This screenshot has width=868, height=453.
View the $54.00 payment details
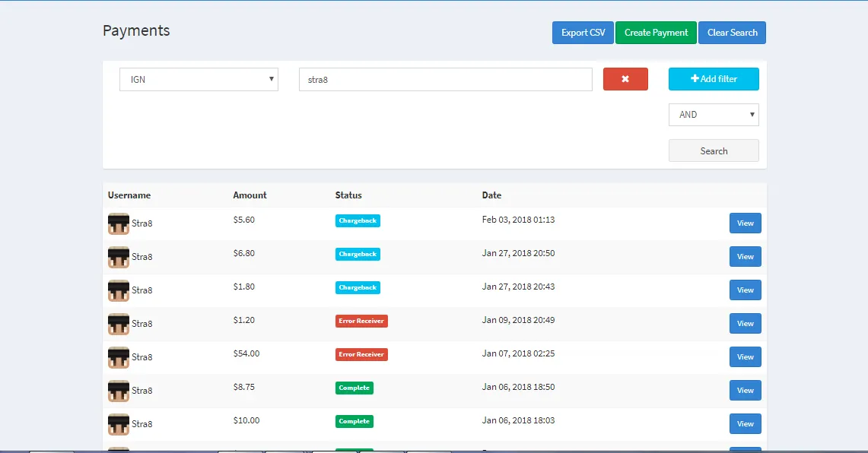click(x=745, y=356)
